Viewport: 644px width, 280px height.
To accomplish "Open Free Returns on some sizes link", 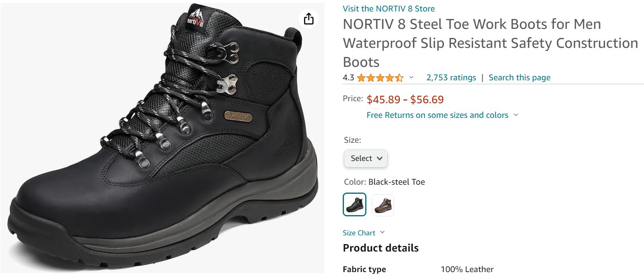I will click(x=437, y=115).
